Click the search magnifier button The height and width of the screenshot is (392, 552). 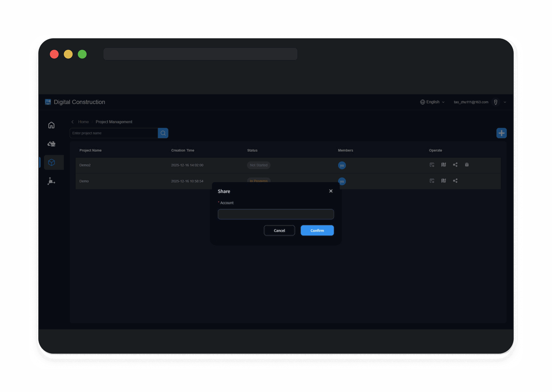(x=163, y=133)
